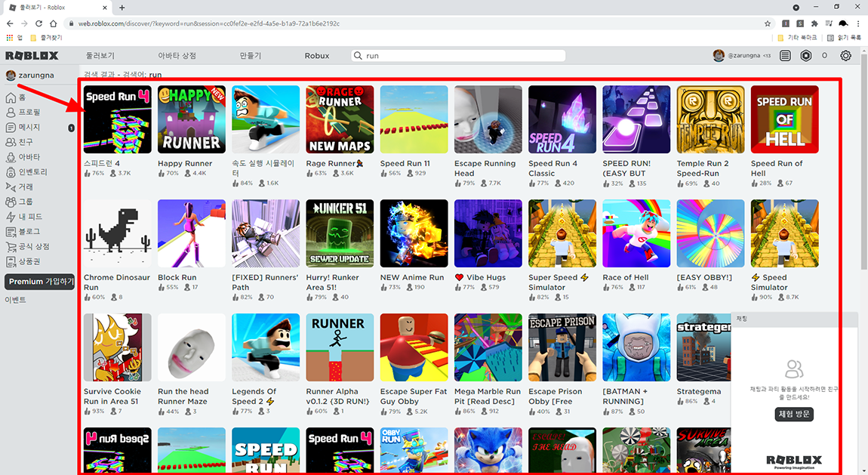Go back in Chrome
The width and height of the screenshot is (868, 475).
(x=9, y=23)
